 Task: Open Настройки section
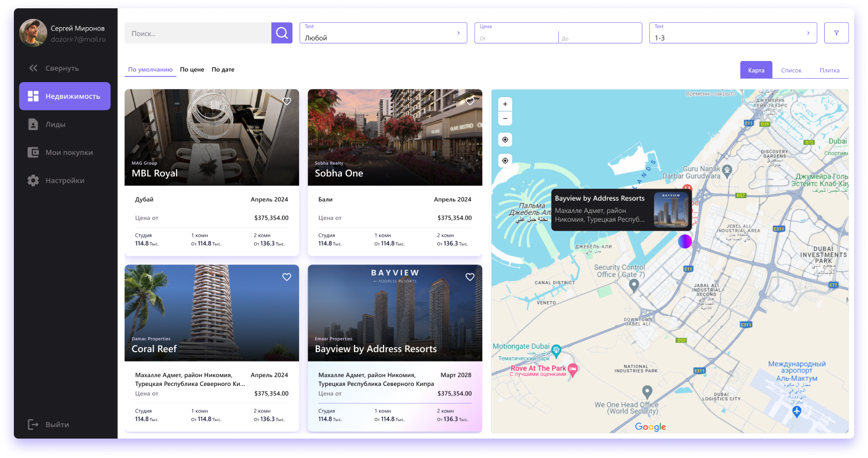pyautogui.click(x=65, y=180)
